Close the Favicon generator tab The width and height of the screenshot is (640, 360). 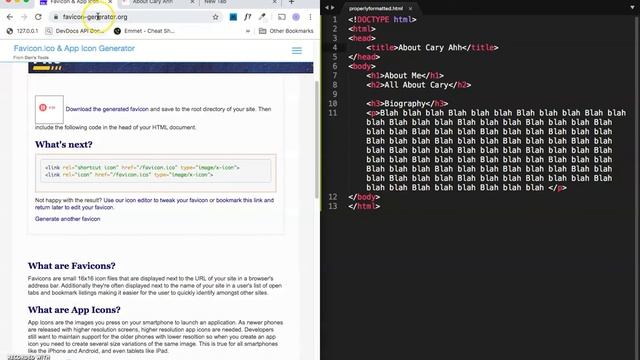point(110,2)
